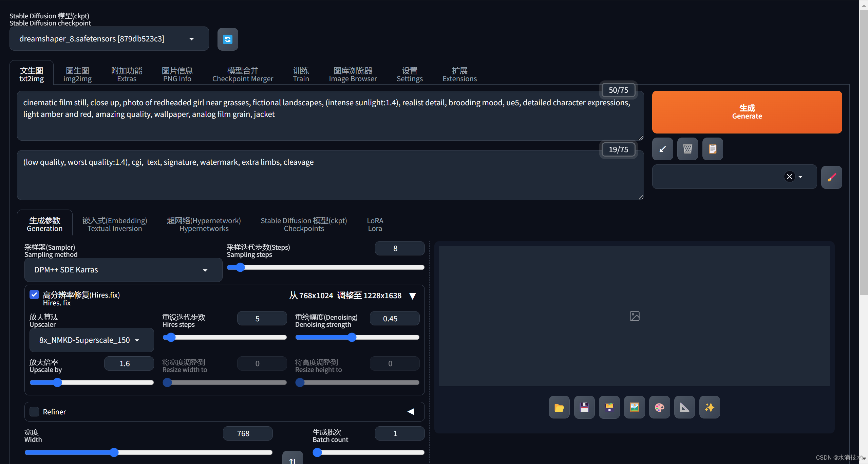Open the output folder icon
The width and height of the screenshot is (868, 464).
coord(559,407)
